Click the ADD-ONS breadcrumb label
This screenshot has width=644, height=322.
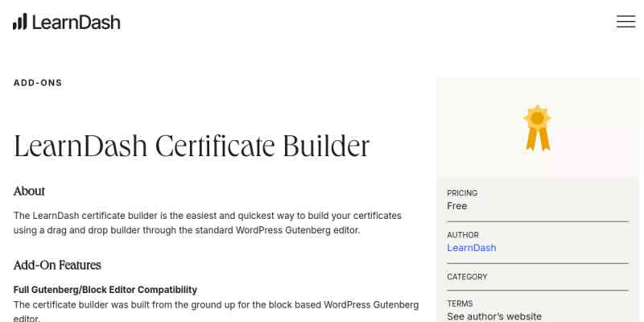click(38, 83)
